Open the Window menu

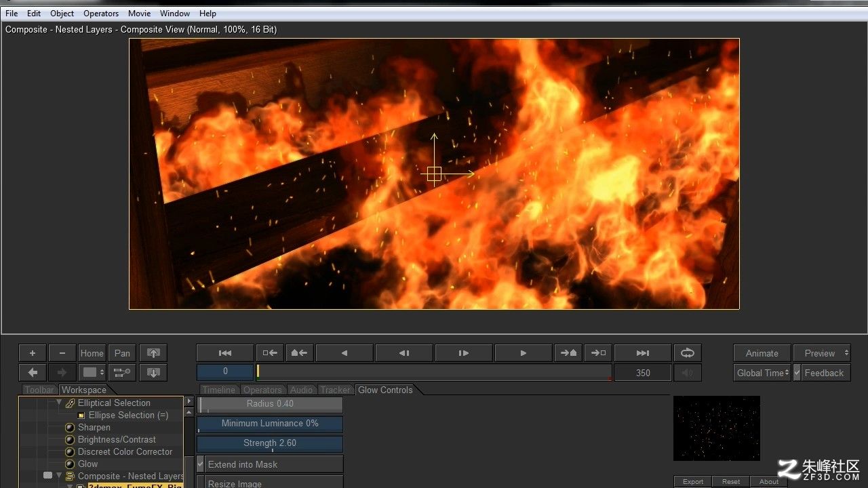pos(175,13)
